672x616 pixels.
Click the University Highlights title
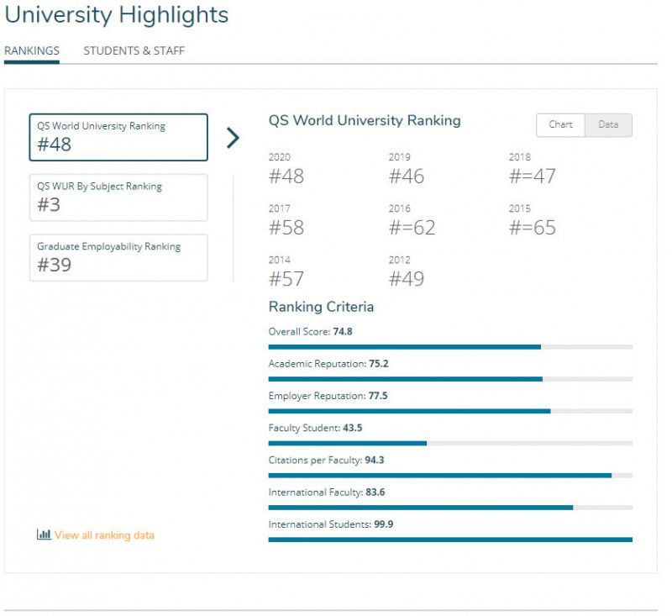[x=117, y=15]
